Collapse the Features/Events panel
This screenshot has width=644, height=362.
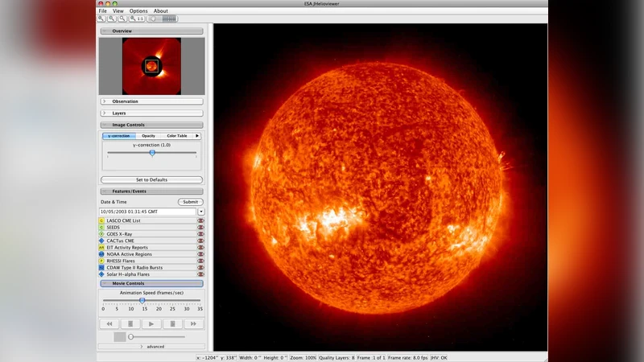[x=151, y=191]
